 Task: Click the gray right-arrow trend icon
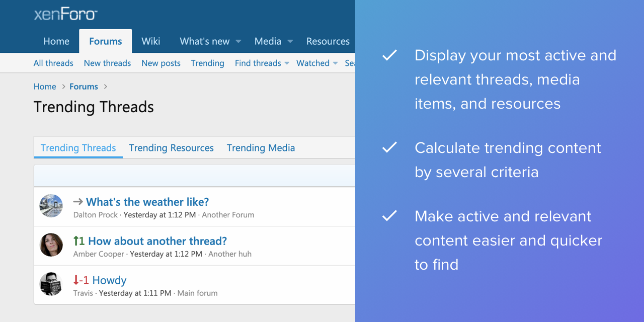[78, 202]
